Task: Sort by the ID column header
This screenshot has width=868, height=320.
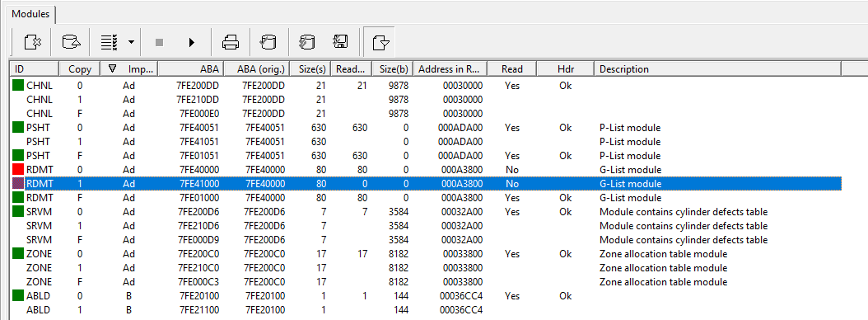Action: click(35, 68)
